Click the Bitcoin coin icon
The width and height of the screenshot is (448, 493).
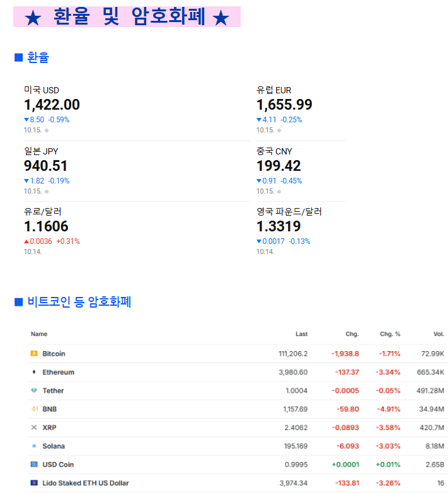point(34,354)
